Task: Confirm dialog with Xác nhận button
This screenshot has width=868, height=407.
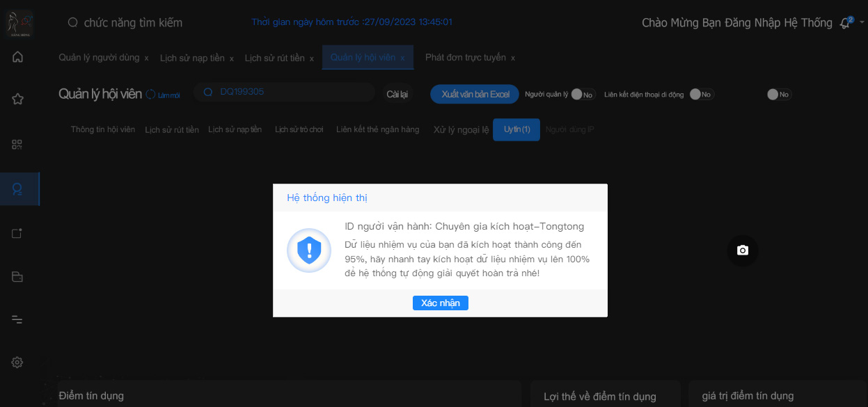Action: (x=441, y=303)
